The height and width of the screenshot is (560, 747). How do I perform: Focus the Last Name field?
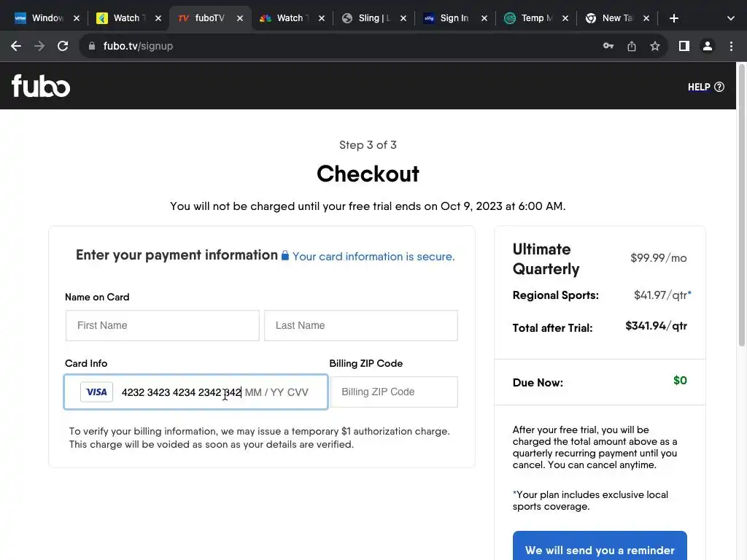pos(361,325)
